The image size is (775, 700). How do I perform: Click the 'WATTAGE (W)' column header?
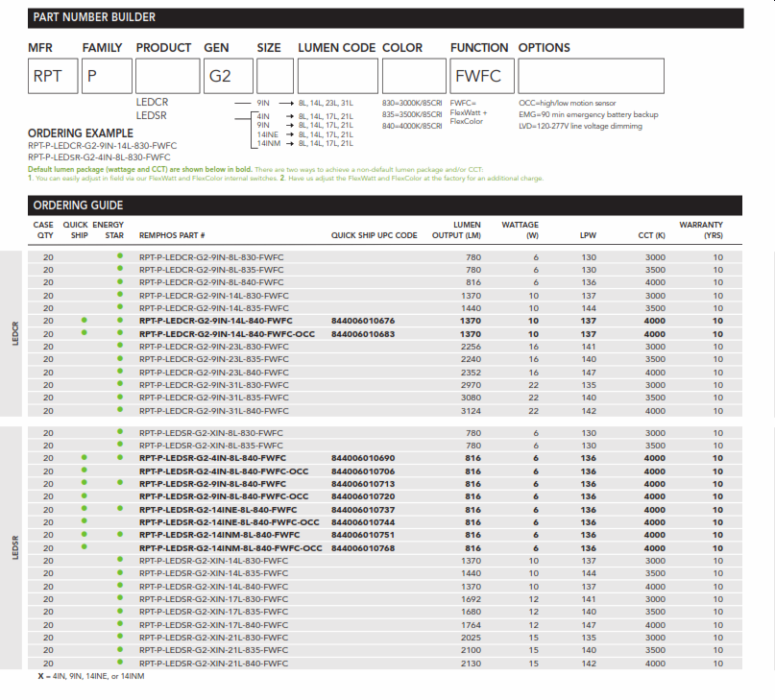click(520, 229)
